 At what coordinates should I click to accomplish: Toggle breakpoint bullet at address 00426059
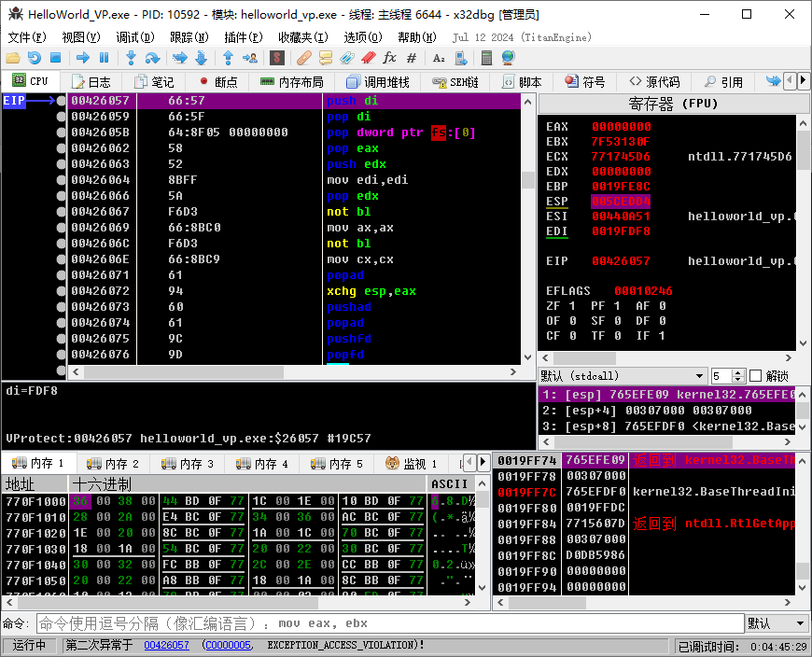pyautogui.click(x=62, y=117)
